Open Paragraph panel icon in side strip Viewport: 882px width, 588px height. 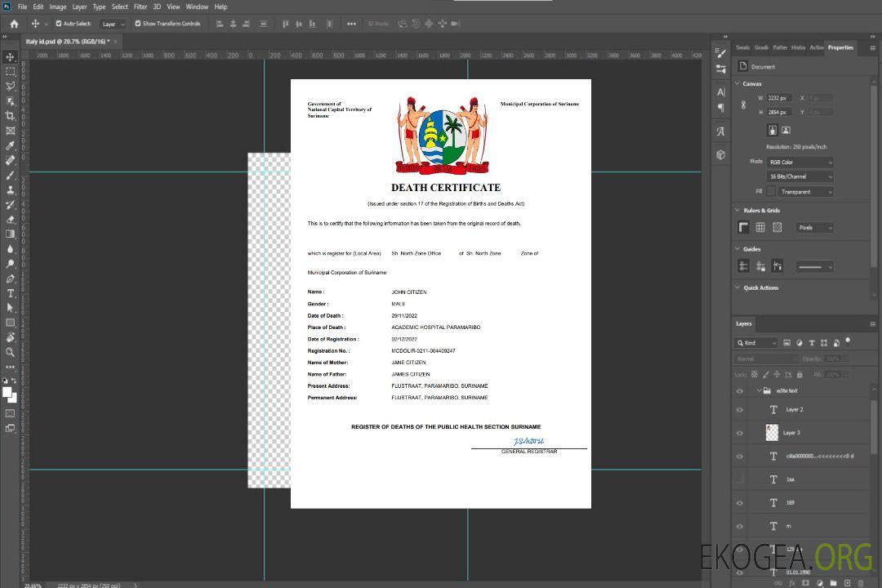pos(721,108)
